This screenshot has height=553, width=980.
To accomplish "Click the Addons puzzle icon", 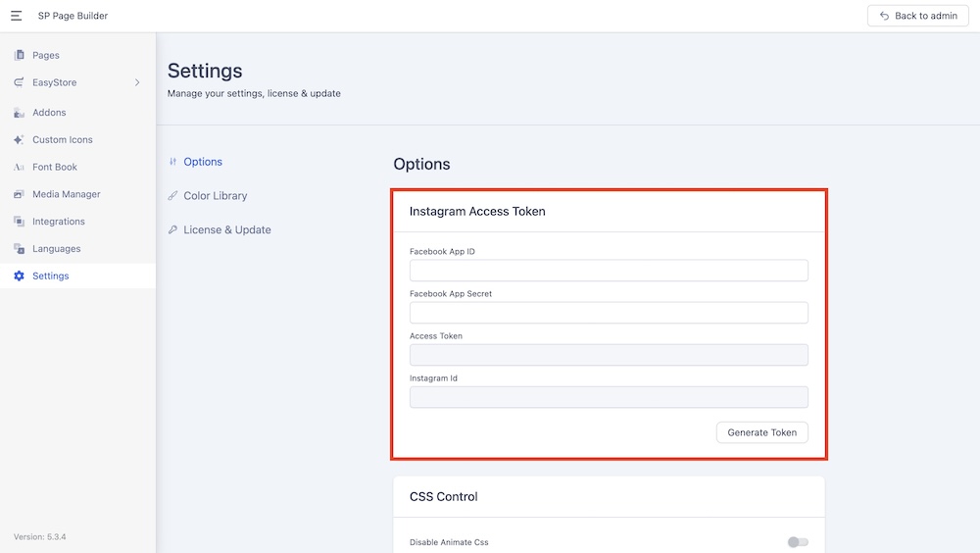I will pos(19,113).
